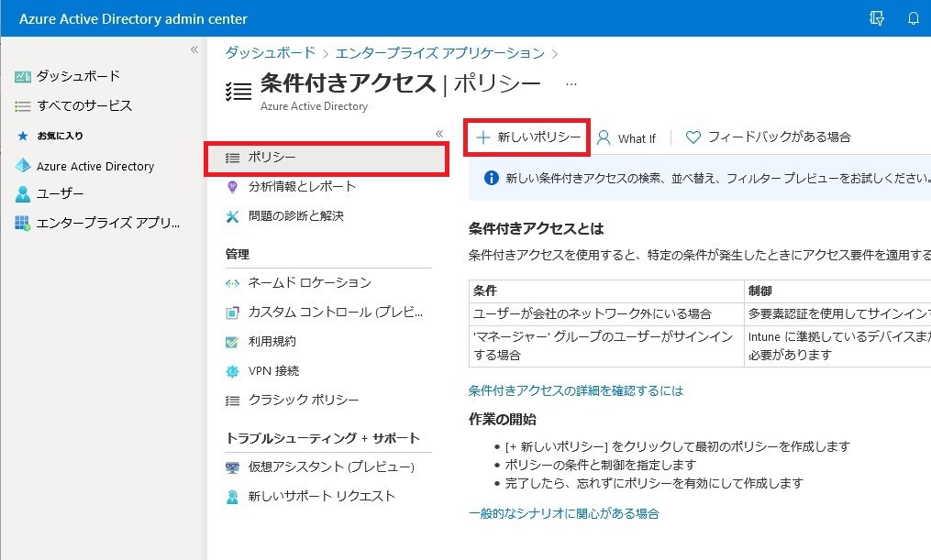Click the 仮想アシスタント icon
This screenshot has height=560, width=931.
tap(232, 468)
